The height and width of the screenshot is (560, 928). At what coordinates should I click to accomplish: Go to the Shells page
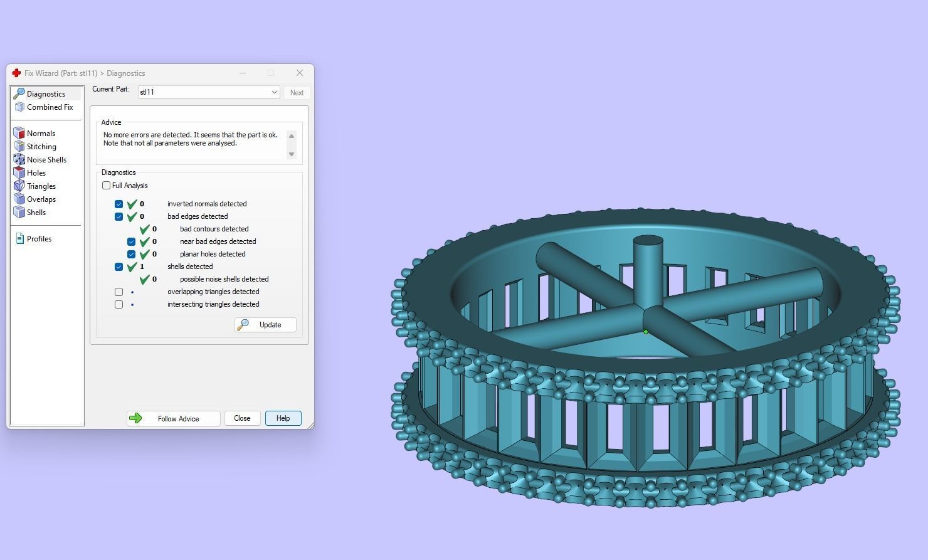36,213
